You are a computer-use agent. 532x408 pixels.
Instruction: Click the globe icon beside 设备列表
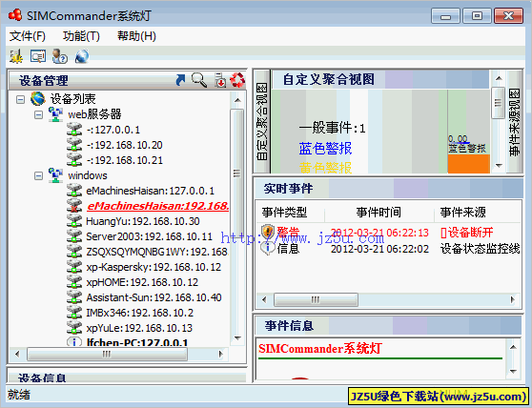point(38,99)
